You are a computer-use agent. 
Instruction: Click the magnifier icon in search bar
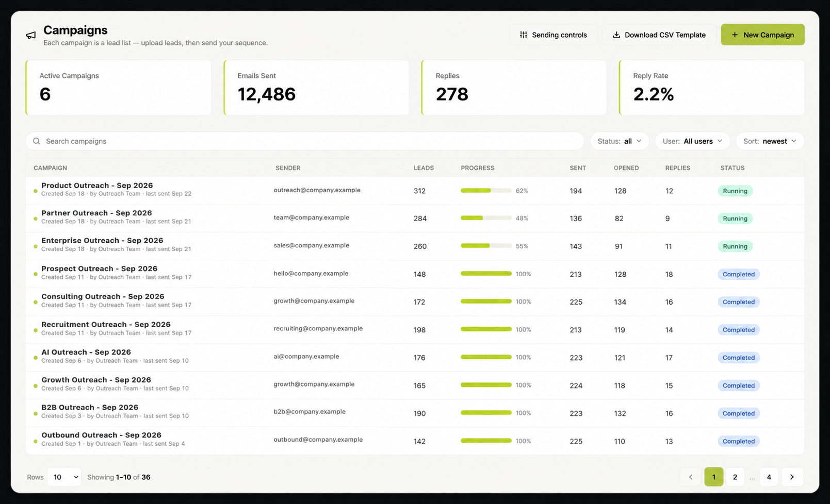pos(37,141)
